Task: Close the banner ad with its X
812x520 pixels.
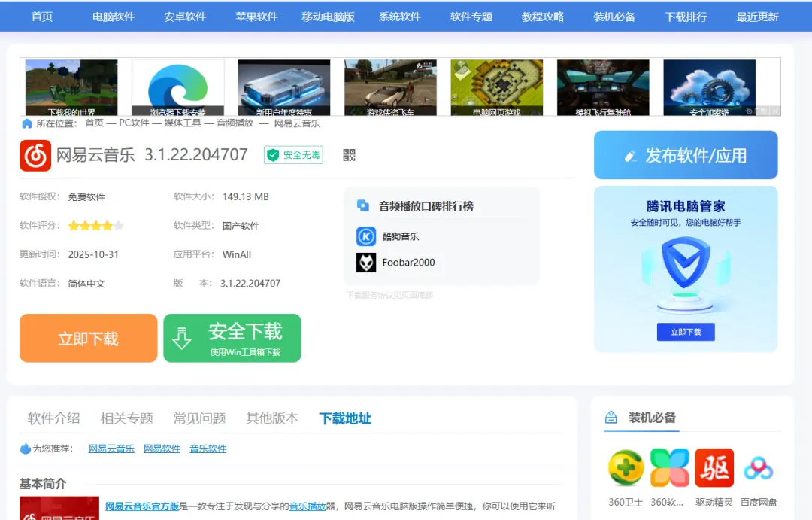Action: [x=775, y=111]
